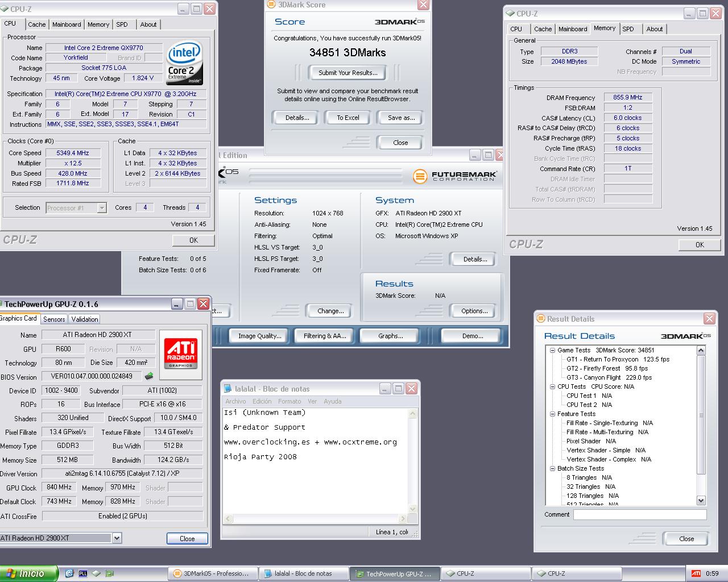Click the Futuremark Corporation logo

click(x=454, y=176)
